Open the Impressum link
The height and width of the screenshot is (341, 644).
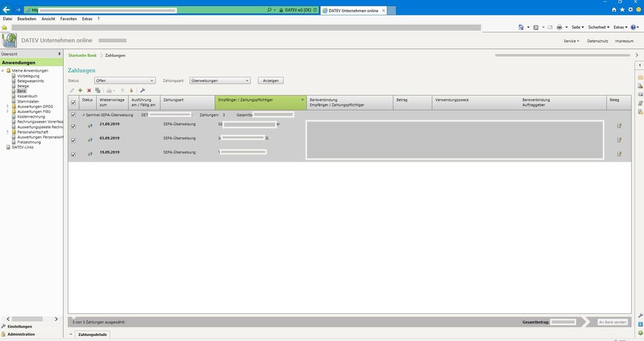tap(624, 41)
